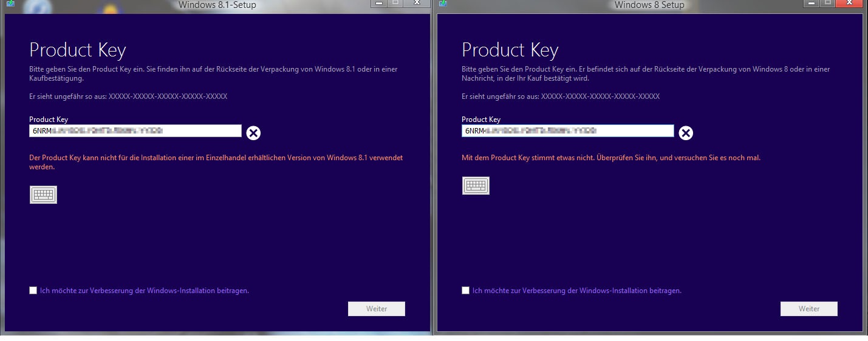This screenshot has height=341, width=868.
Task: Click 'Mit dem Product Key stimmt etwas nicht' message
Action: coord(611,158)
